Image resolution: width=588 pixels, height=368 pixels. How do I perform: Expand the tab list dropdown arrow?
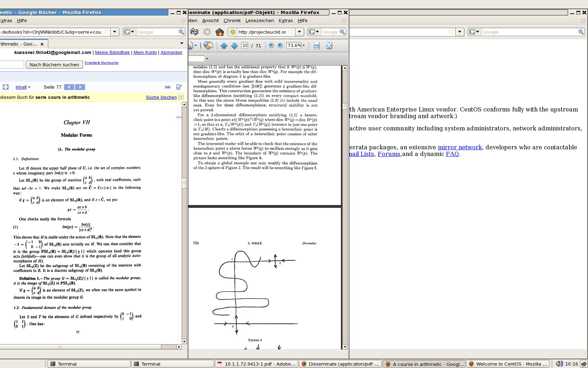(182, 43)
